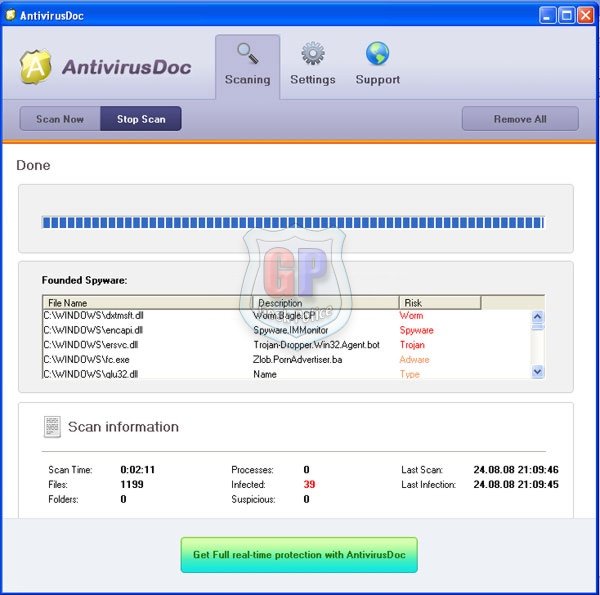
Task: Open the Scaning tab label
Action: pos(248,80)
